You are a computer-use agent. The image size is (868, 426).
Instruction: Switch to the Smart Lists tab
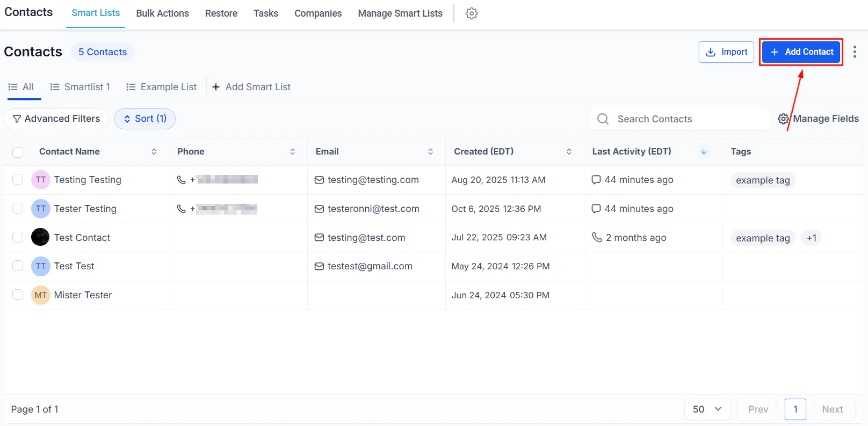pyautogui.click(x=96, y=13)
